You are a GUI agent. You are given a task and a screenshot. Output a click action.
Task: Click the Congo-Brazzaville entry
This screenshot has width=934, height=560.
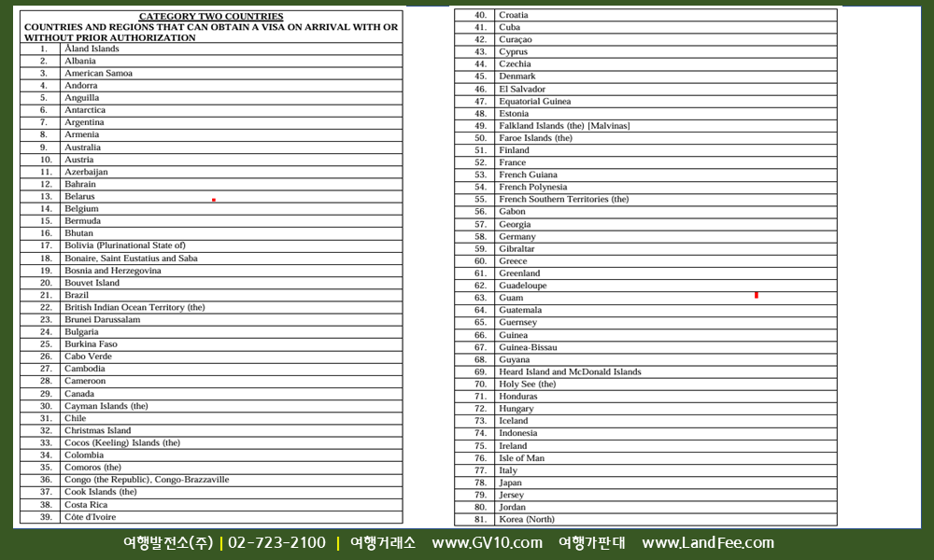tap(146, 480)
